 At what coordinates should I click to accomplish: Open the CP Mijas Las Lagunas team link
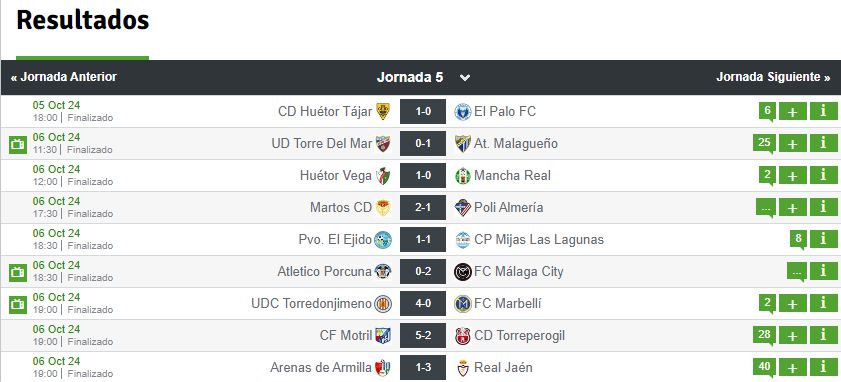click(539, 239)
